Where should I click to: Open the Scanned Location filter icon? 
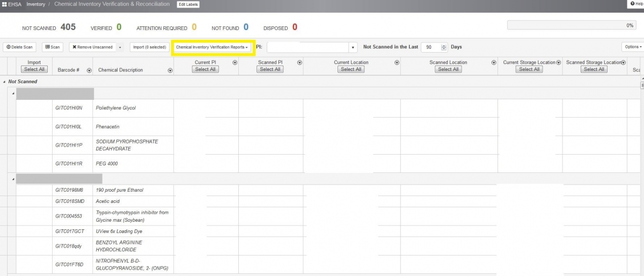(494, 63)
